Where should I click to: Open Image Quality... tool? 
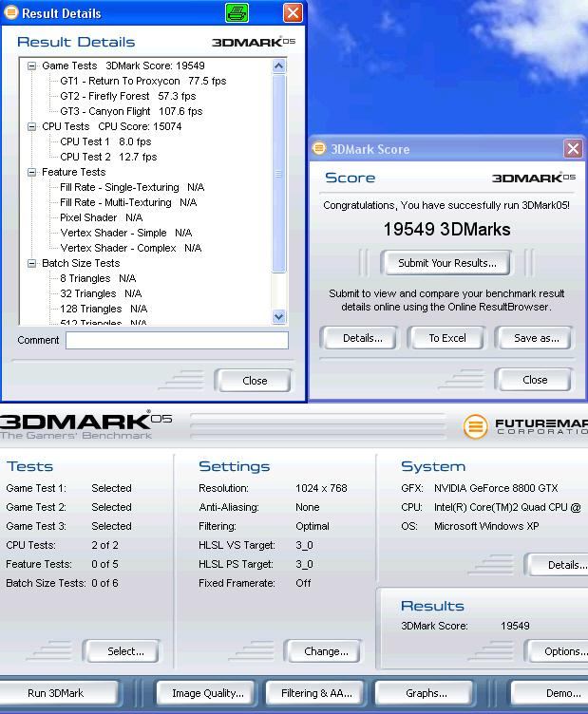tap(208, 693)
